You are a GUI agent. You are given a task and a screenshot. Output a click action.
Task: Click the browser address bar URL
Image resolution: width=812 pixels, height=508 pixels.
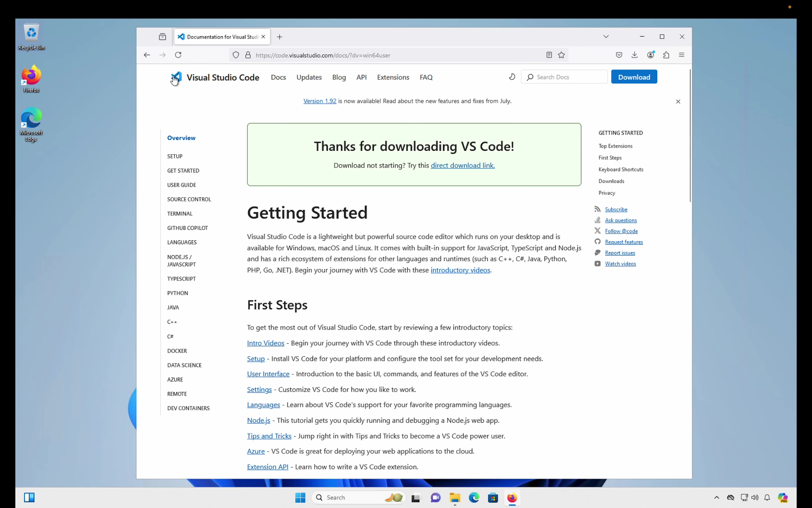click(323, 55)
